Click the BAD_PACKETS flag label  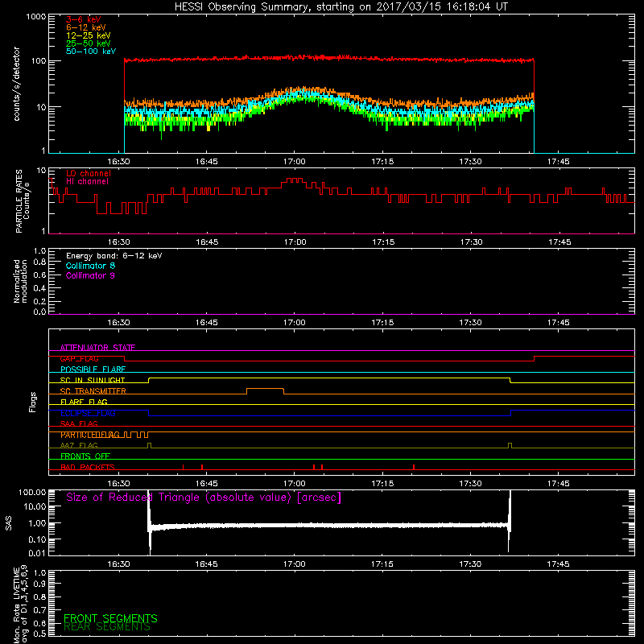click(x=88, y=467)
